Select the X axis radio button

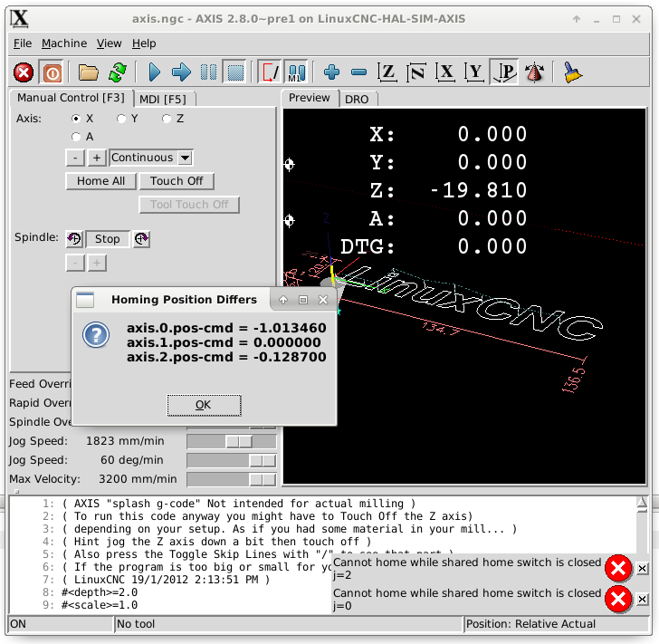[76, 119]
